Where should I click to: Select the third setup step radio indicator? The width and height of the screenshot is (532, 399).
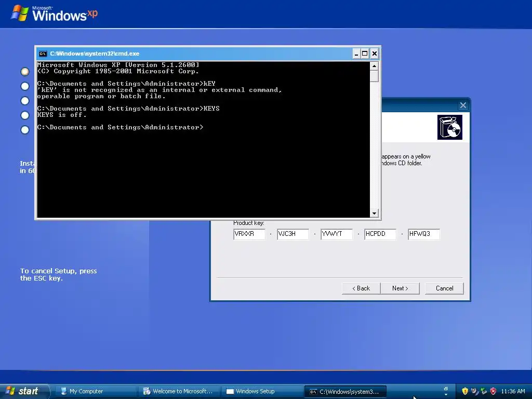(25, 101)
